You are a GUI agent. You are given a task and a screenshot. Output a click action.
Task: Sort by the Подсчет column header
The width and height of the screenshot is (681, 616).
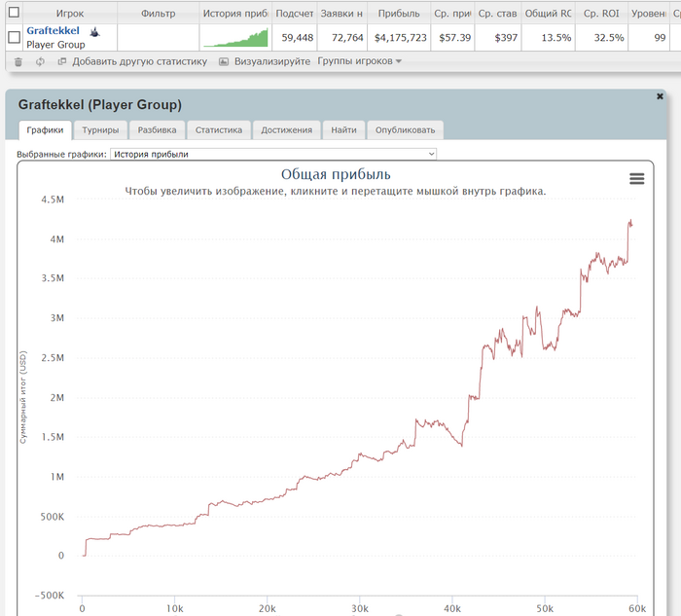[295, 14]
